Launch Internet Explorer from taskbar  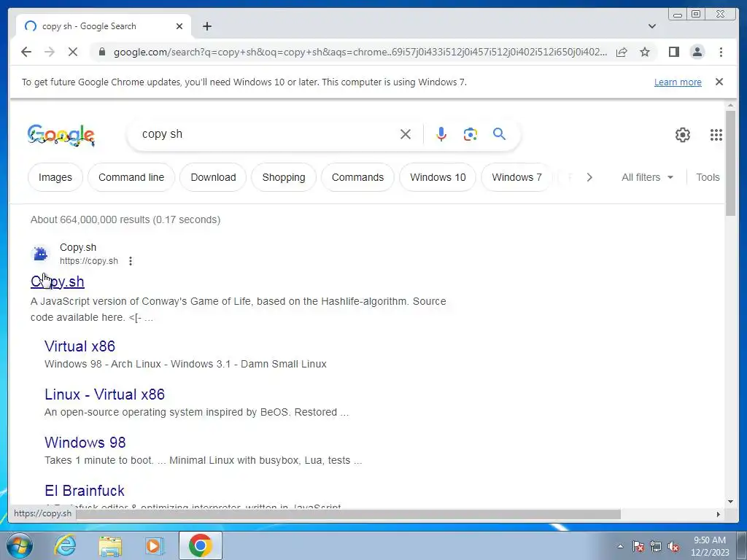65,545
